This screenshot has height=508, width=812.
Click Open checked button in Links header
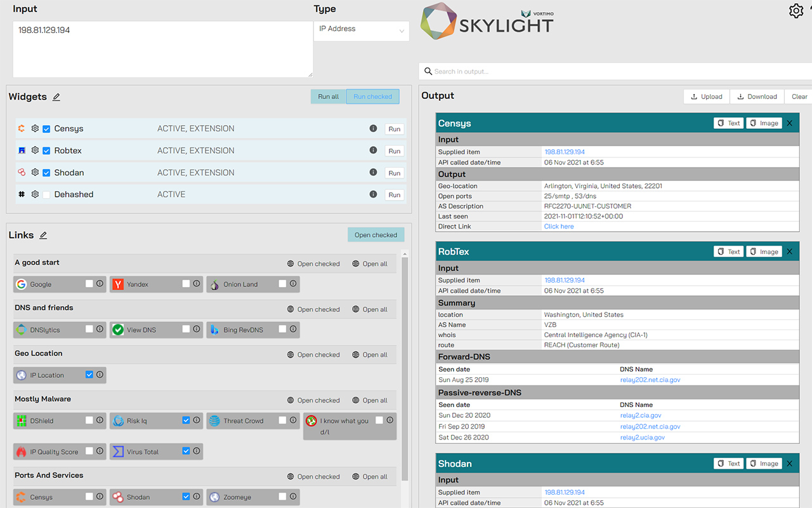pyautogui.click(x=376, y=235)
